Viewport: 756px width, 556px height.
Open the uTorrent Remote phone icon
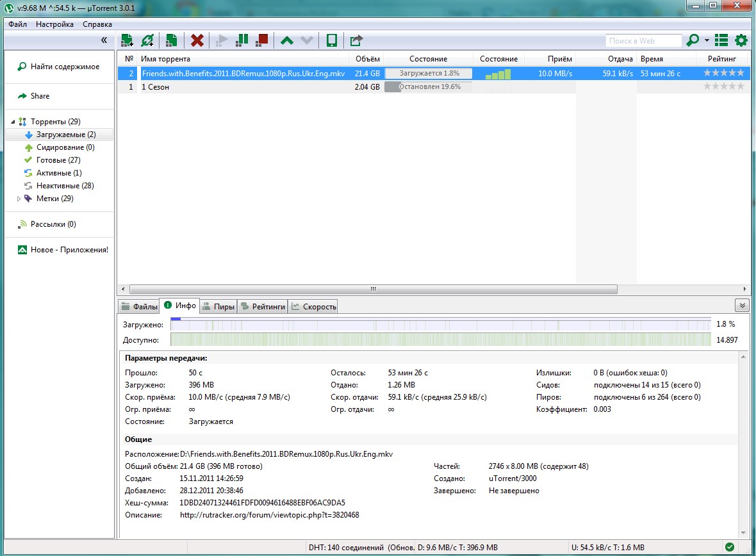[x=332, y=40]
